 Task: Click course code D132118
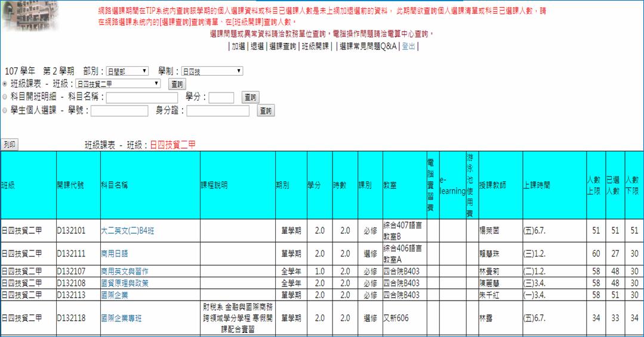(x=72, y=318)
